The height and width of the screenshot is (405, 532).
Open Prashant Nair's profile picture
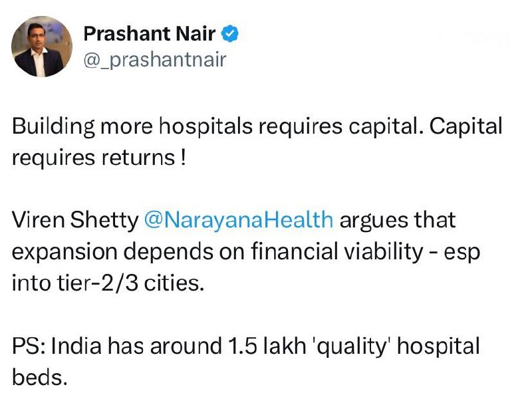42,47
